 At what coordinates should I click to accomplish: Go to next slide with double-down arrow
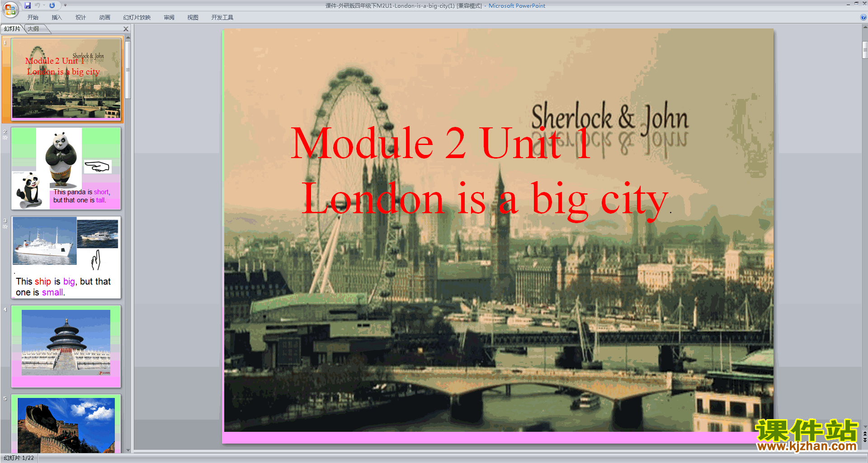coord(865,440)
